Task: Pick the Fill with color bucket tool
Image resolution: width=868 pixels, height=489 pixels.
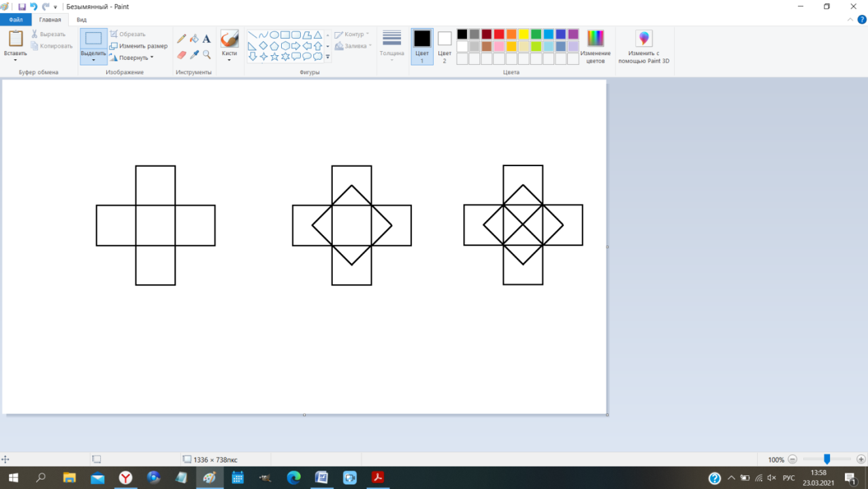Action: (x=194, y=39)
